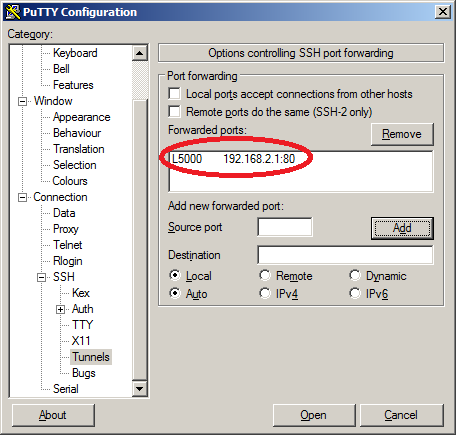Click the category list scroll down arrow
Screen dimensions: 456x435
(x=140, y=389)
